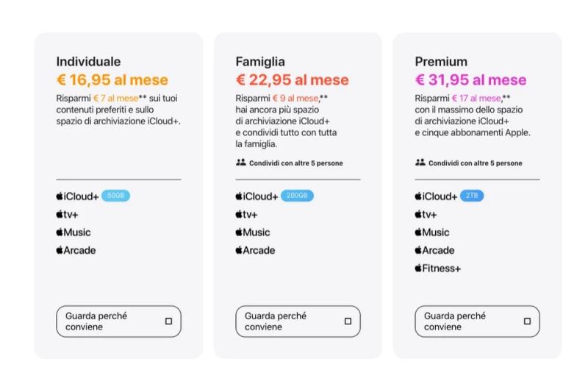Click people sharing icon in Famiglia plan
588x384 pixels.
[x=240, y=163]
